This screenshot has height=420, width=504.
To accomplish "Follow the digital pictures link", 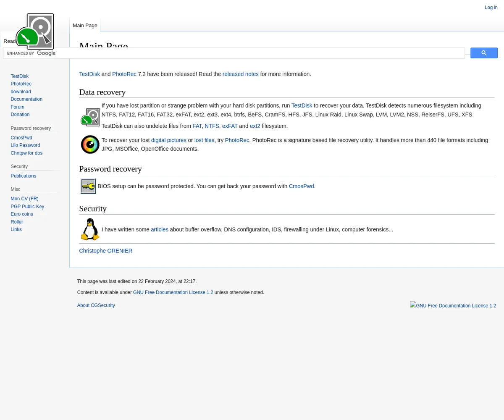I will pyautogui.click(x=168, y=140).
